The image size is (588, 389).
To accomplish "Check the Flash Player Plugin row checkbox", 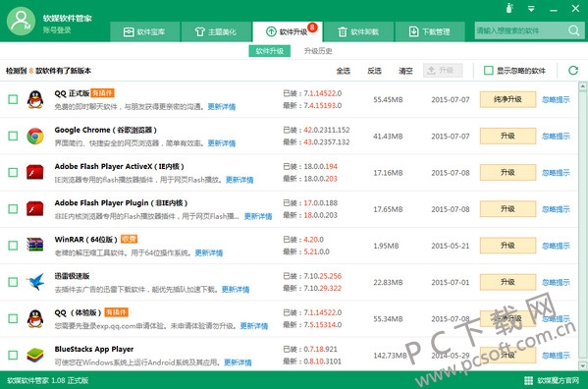I will pyautogui.click(x=13, y=209).
